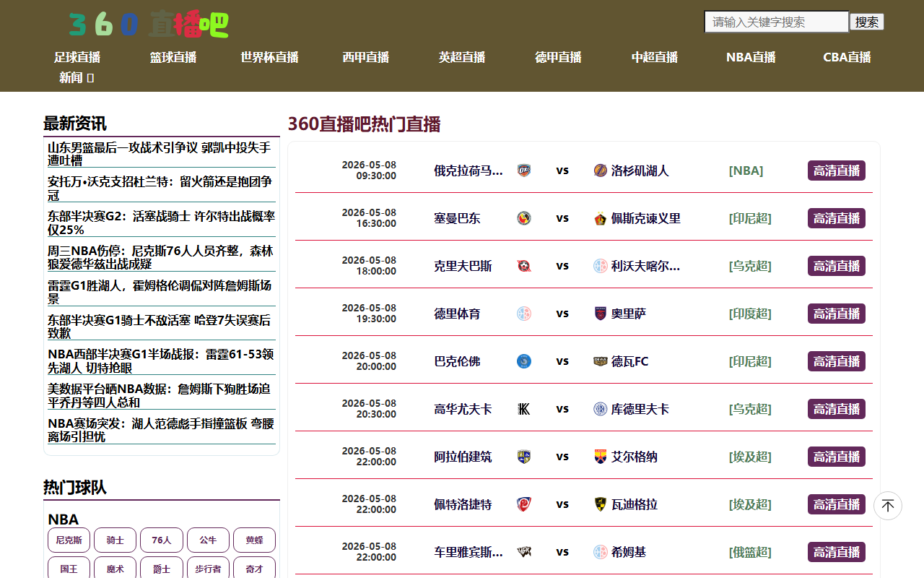Screen dimensions: 924x578
Task: Click the 奥里萨 team logo
Action: click(601, 314)
